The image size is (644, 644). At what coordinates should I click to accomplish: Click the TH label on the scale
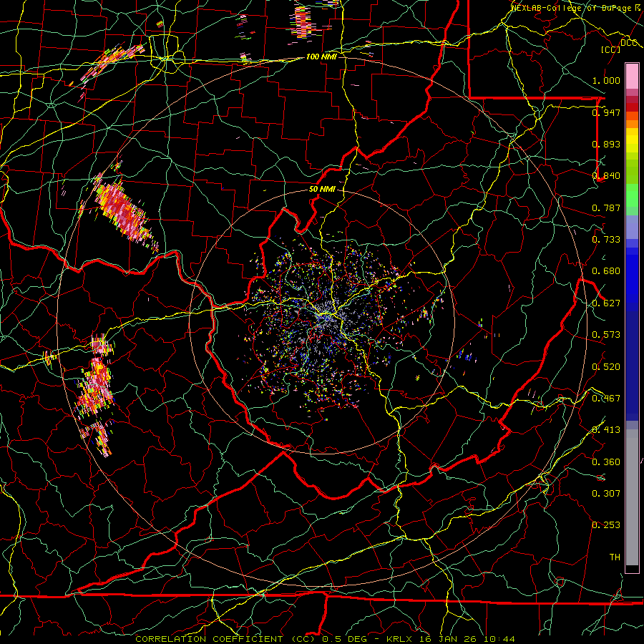click(615, 557)
